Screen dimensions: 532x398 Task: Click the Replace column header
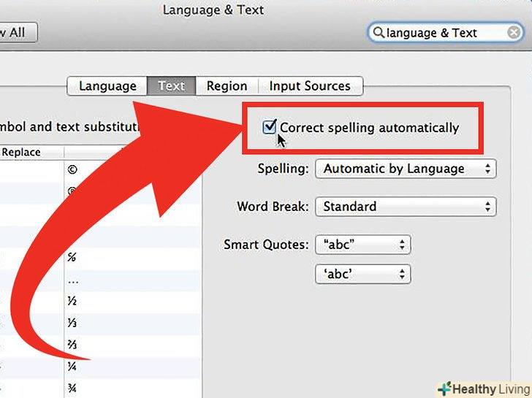tap(22, 153)
